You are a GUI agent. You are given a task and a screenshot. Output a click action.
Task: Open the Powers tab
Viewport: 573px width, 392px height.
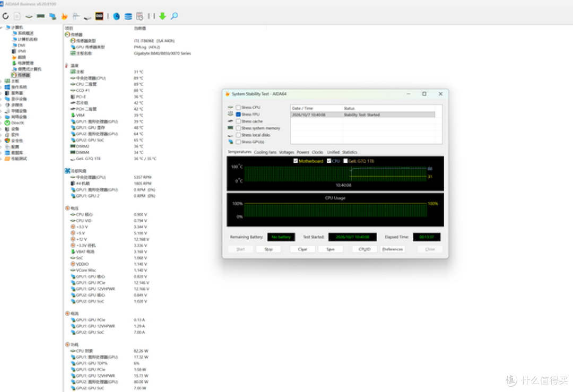(x=302, y=152)
